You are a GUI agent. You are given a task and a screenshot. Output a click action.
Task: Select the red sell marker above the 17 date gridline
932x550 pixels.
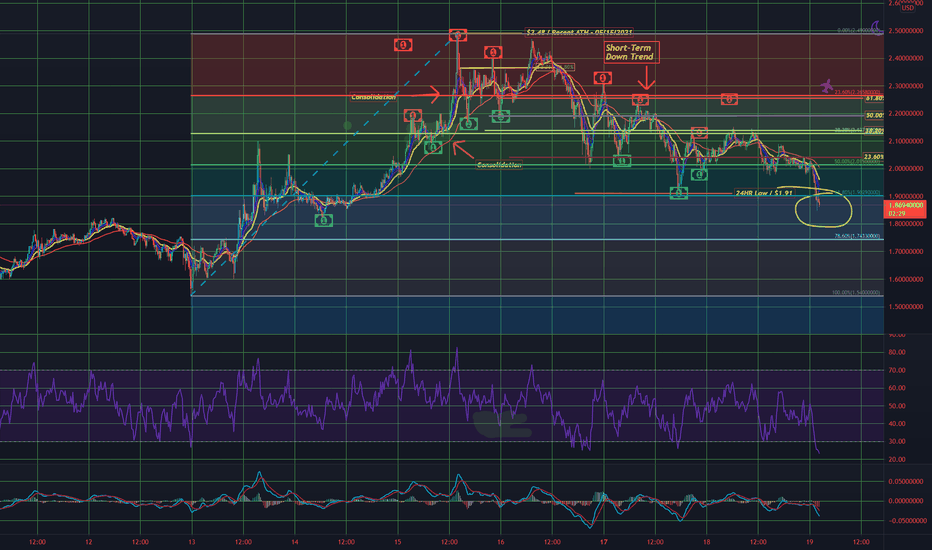pos(603,78)
